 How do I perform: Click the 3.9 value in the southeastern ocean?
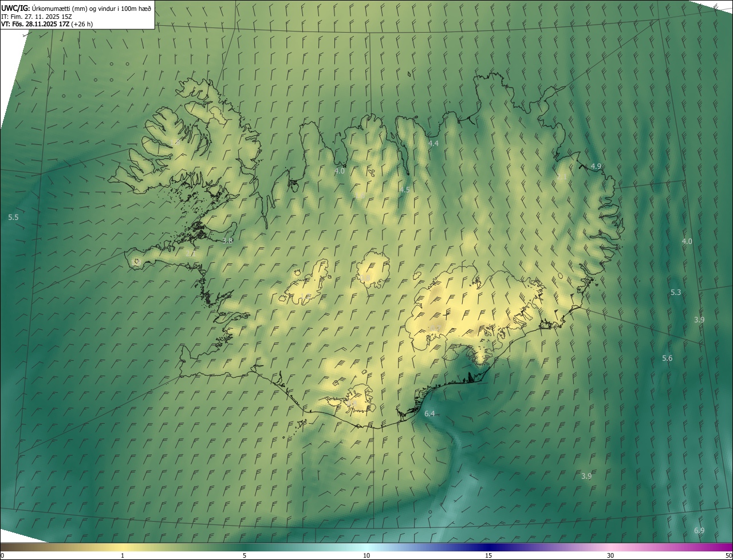coord(586,476)
